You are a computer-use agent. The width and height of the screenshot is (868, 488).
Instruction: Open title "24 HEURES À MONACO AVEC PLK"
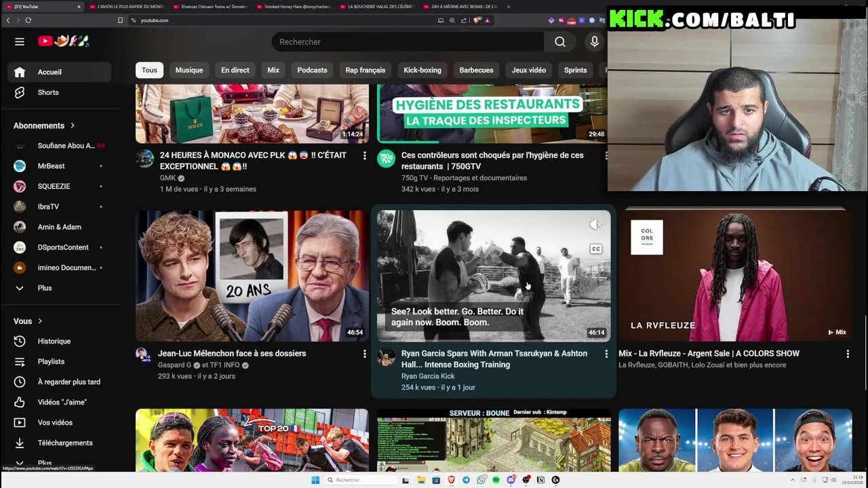253,161
